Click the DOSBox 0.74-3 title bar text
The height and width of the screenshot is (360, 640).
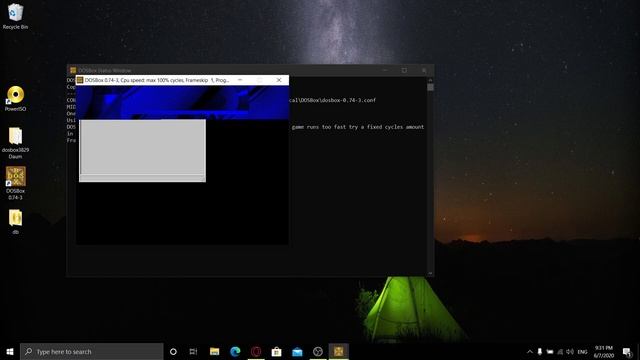click(x=157, y=80)
